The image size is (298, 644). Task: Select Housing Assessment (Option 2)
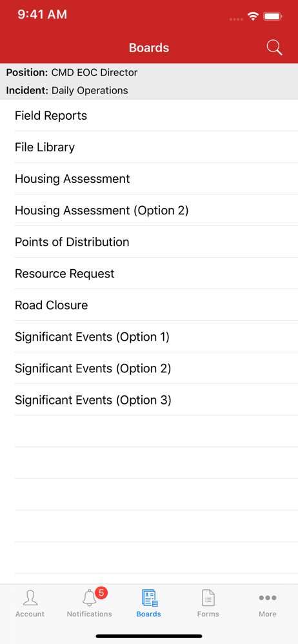[149, 211]
